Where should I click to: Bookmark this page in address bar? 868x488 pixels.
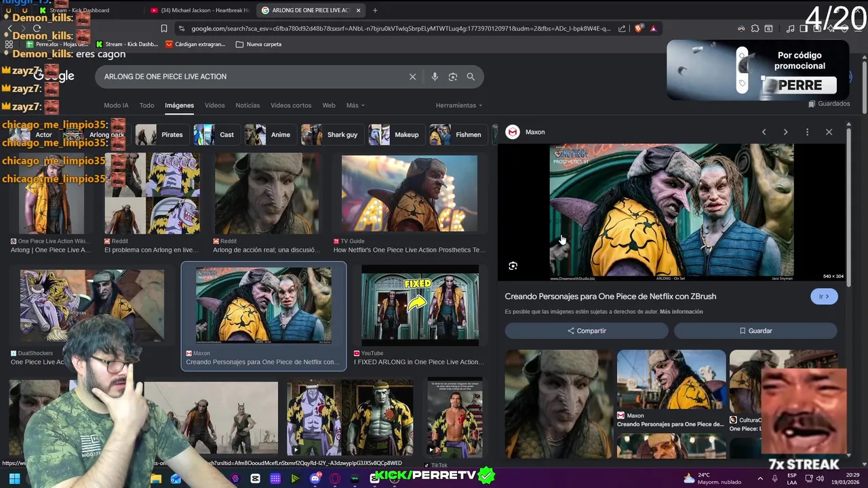coord(164,28)
